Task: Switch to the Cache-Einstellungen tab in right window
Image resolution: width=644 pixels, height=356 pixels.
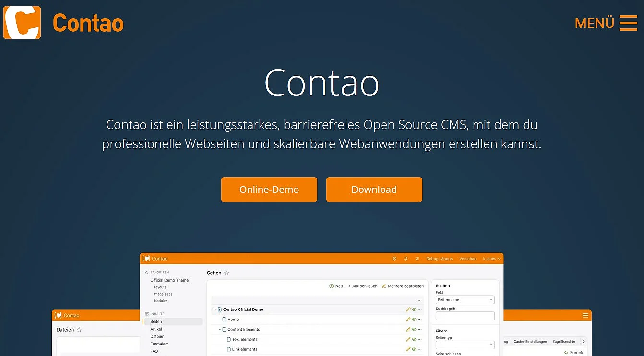Action: point(530,342)
